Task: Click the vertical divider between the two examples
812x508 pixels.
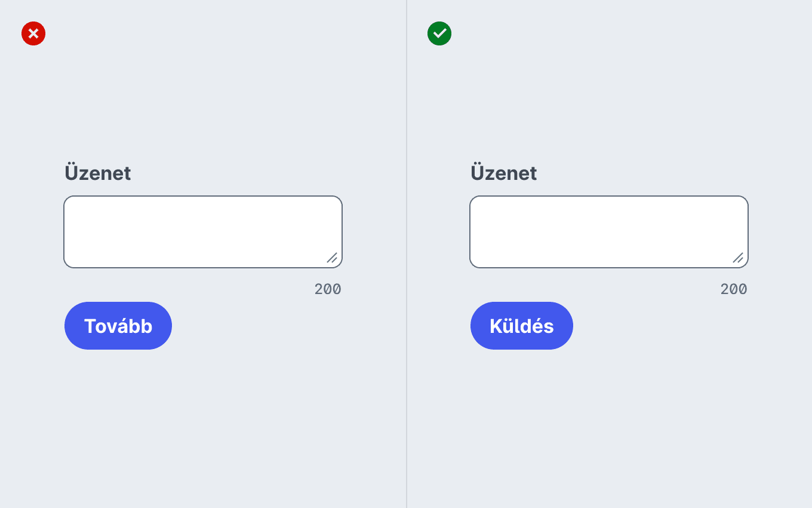Action: pos(407,254)
